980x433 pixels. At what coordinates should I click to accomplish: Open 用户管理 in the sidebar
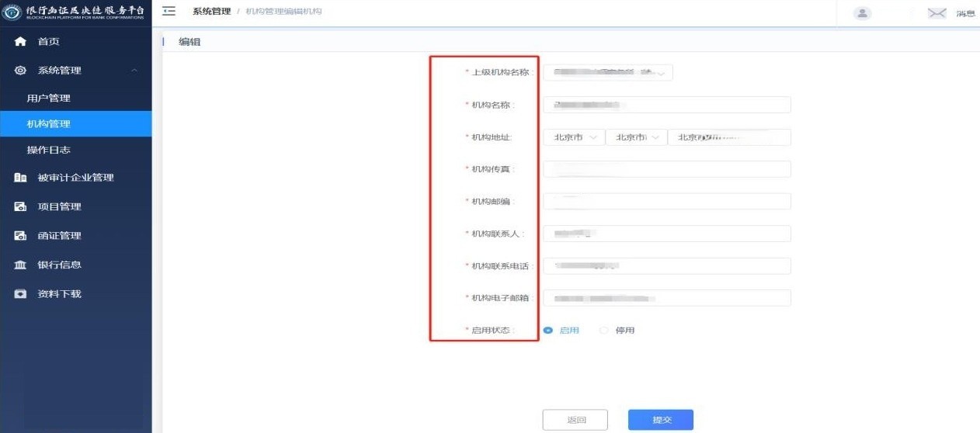pyautogui.click(x=49, y=99)
